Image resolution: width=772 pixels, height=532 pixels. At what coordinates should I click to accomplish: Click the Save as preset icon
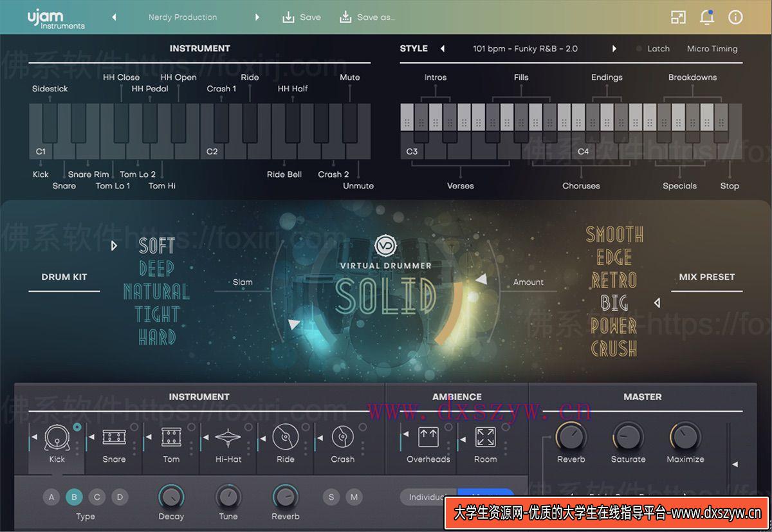pyautogui.click(x=345, y=17)
